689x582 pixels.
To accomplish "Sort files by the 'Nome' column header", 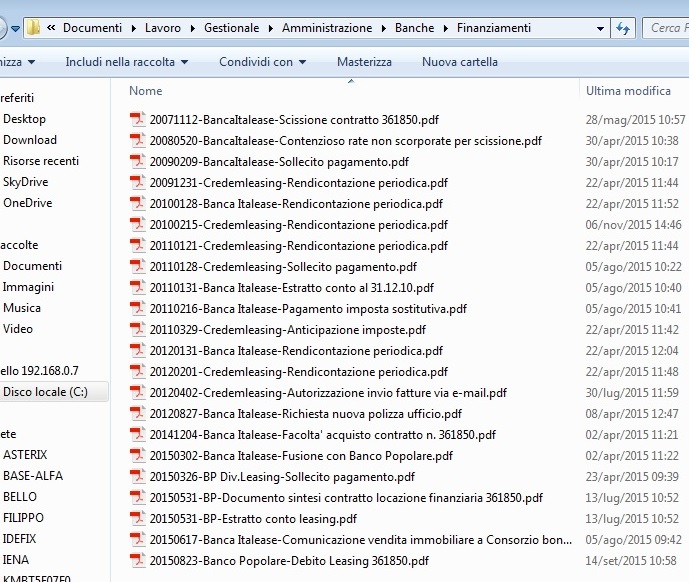I will tap(146, 91).
